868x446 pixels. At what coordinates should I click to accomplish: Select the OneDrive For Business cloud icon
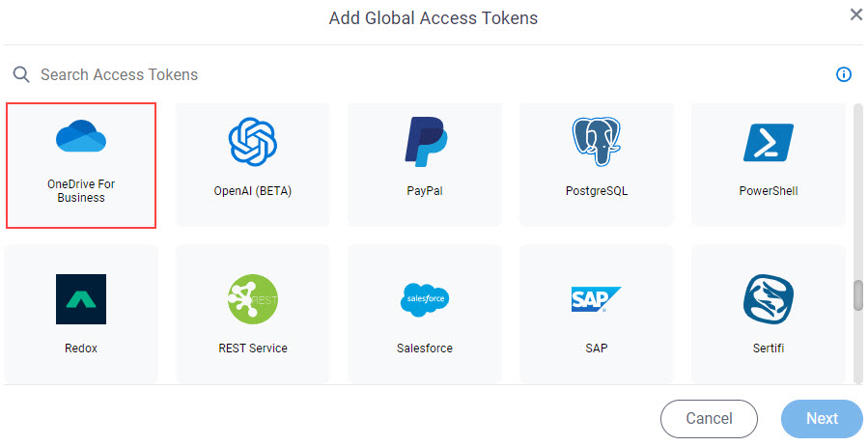tap(81, 135)
